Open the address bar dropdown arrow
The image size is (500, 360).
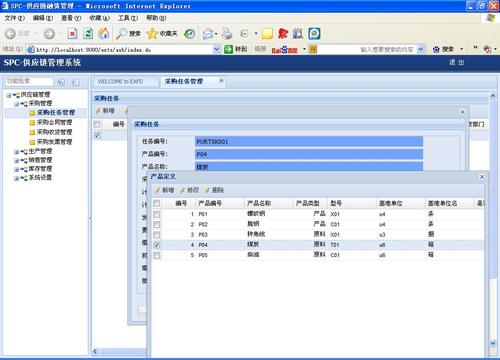point(216,49)
